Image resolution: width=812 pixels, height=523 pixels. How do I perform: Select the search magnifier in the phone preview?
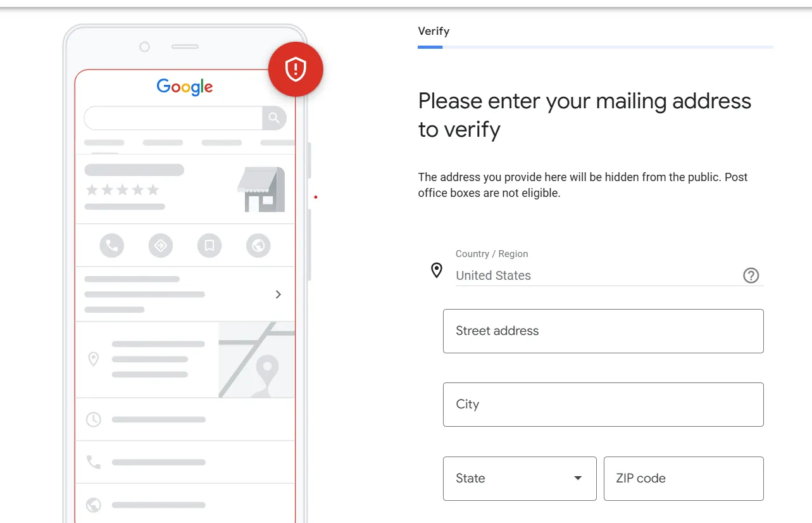(x=274, y=118)
